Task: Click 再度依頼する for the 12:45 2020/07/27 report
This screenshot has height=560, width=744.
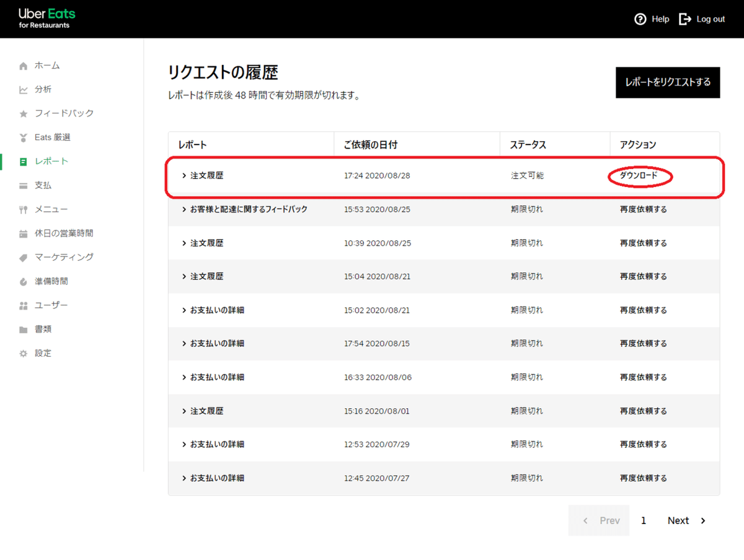Action: 644,478
